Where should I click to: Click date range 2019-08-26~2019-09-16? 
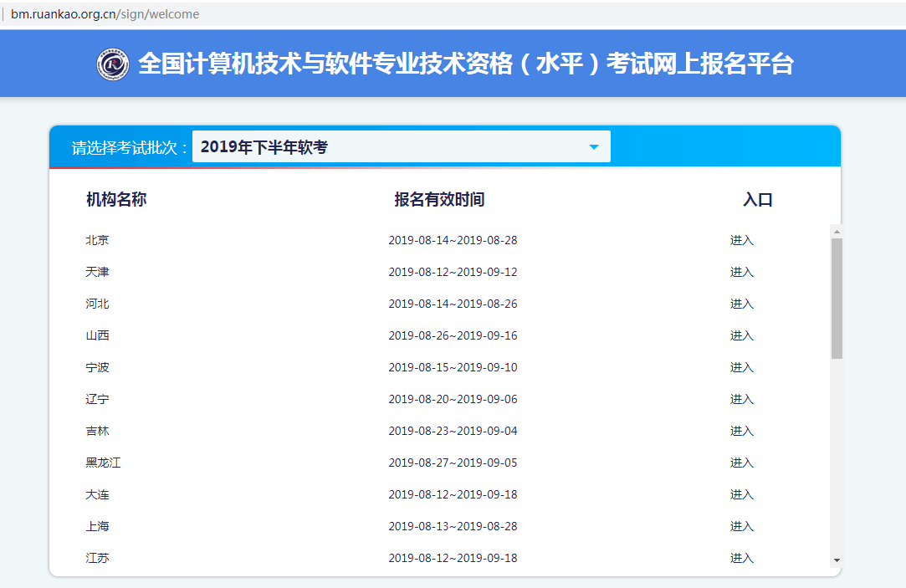click(x=453, y=335)
